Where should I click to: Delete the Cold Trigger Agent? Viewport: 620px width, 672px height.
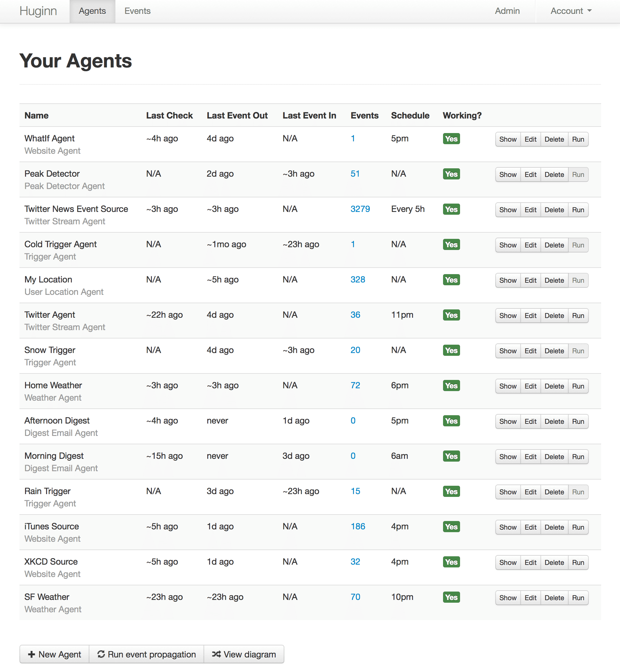[554, 245]
